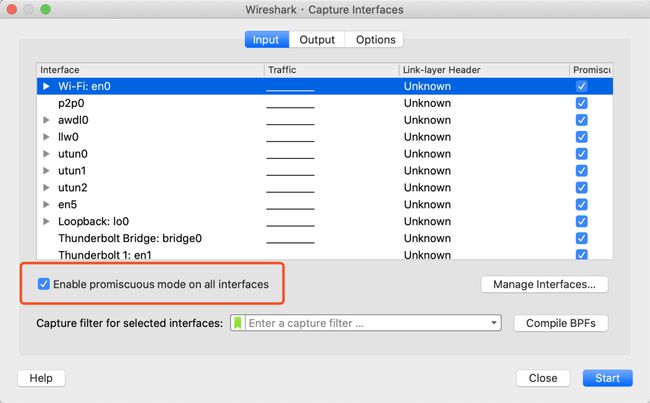
Task: Expand the utun1 disclosure triangle
Action: tap(46, 171)
